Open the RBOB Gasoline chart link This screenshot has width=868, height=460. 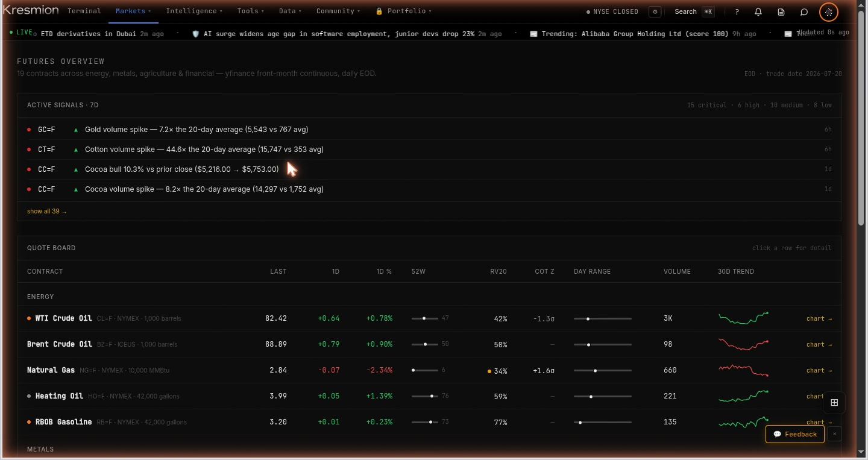[819, 422]
